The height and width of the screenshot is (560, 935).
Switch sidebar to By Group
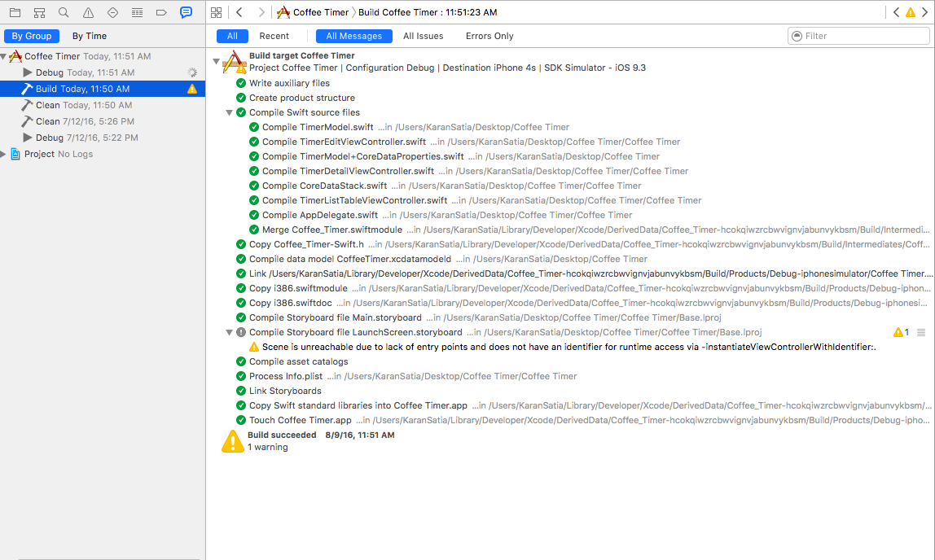[x=32, y=36]
